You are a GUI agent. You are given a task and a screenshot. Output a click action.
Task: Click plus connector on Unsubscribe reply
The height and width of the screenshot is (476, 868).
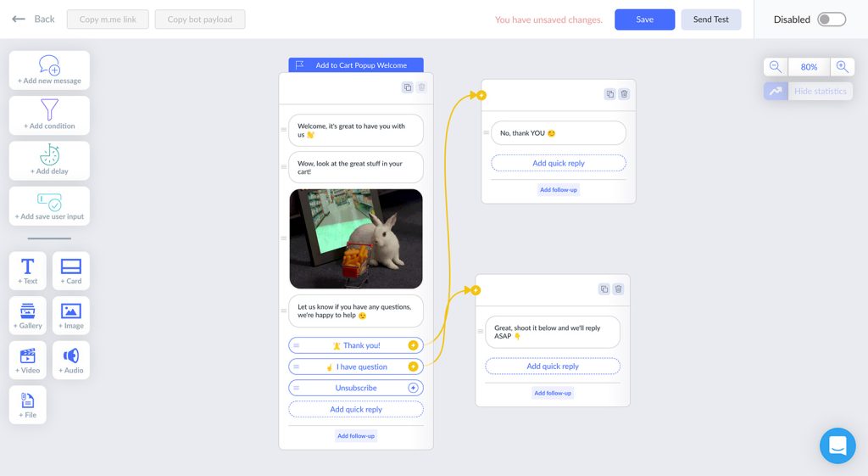(414, 388)
